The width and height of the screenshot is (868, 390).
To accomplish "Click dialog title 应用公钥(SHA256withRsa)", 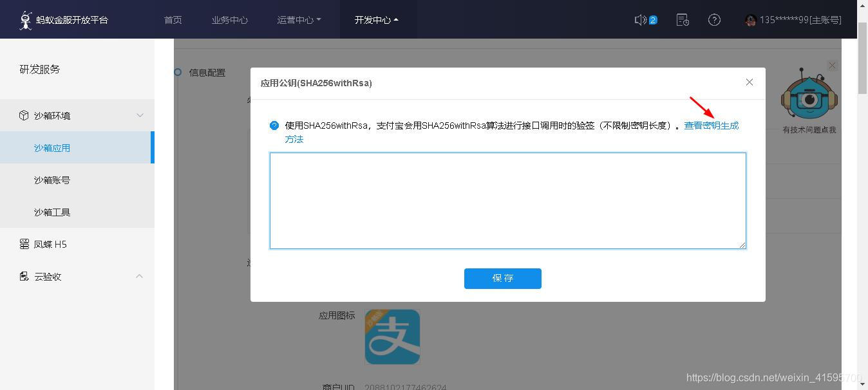I will pyautogui.click(x=316, y=83).
